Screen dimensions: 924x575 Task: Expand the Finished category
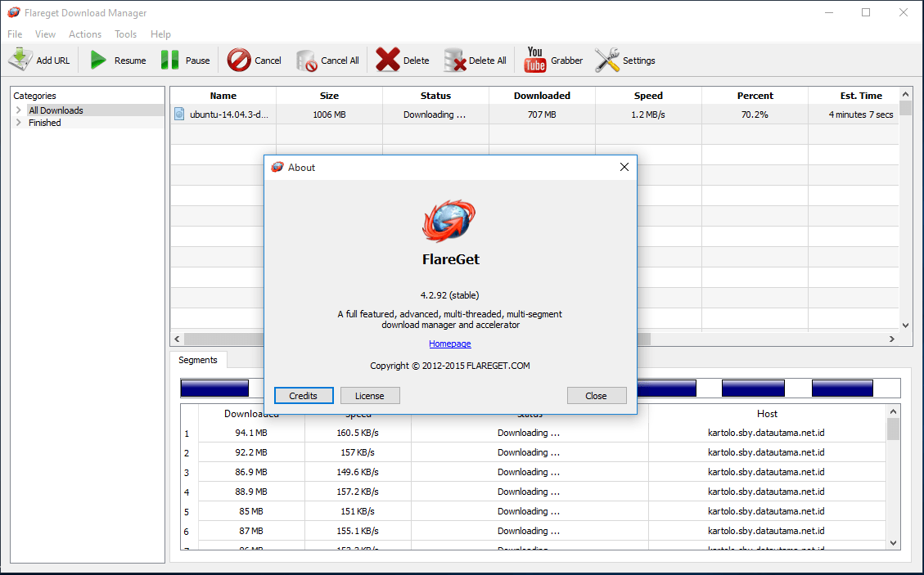[x=19, y=123]
